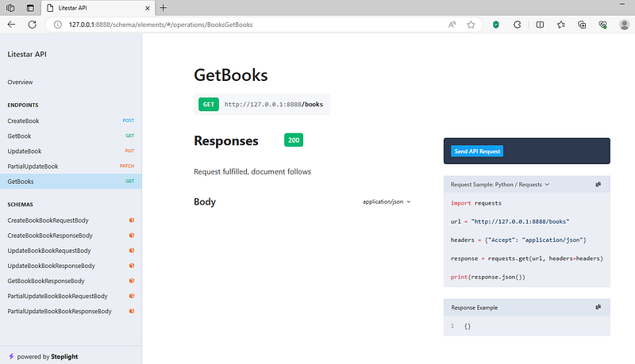Click the Responses section heading
The width and height of the screenshot is (635, 364).
click(226, 140)
